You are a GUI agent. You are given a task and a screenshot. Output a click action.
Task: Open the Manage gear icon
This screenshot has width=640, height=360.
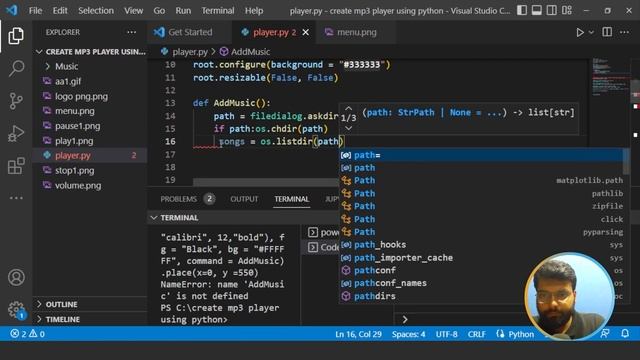click(16, 310)
